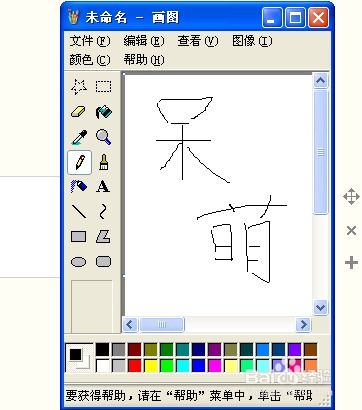Screen dimensions: 362x410
Task: Click the X icon right of Paint window
Action: click(351, 230)
